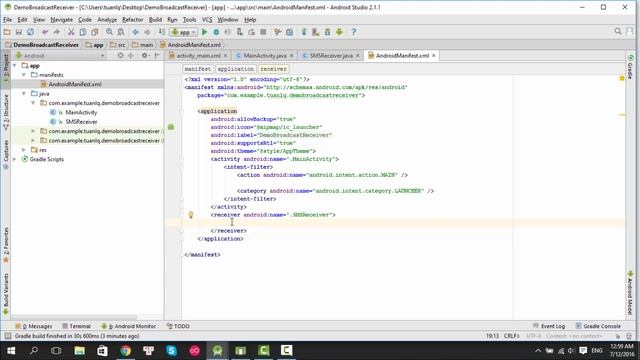Image resolution: width=640 pixels, height=360 pixels.
Task: Open the Event Log panel
Action: 549,326
